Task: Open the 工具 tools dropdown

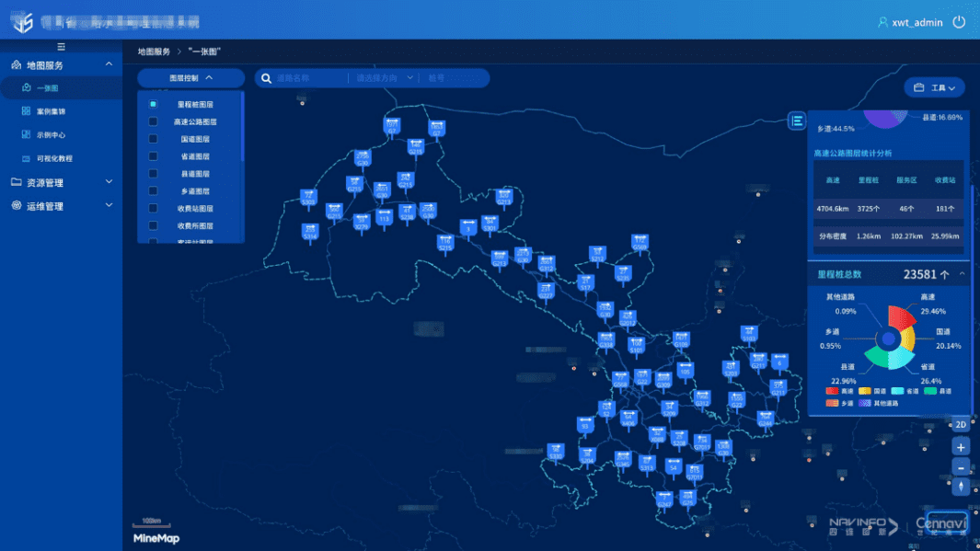Action: pyautogui.click(x=935, y=88)
